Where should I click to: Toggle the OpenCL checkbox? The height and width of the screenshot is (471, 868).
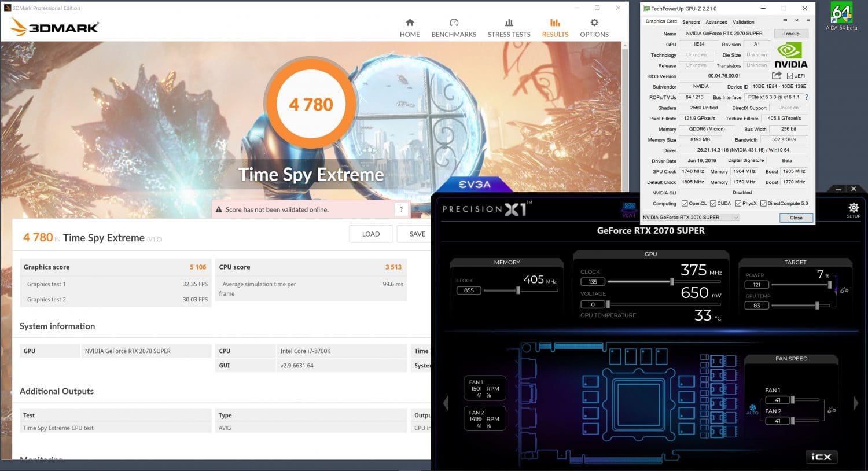685,203
